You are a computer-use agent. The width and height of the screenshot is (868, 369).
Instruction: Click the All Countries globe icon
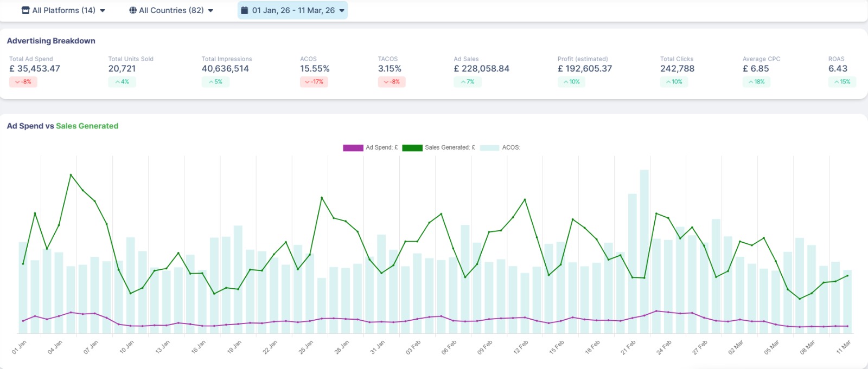click(x=133, y=10)
